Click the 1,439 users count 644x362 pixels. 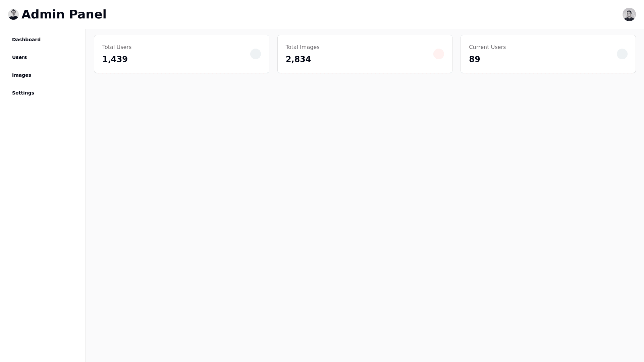pyautogui.click(x=115, y=59)
